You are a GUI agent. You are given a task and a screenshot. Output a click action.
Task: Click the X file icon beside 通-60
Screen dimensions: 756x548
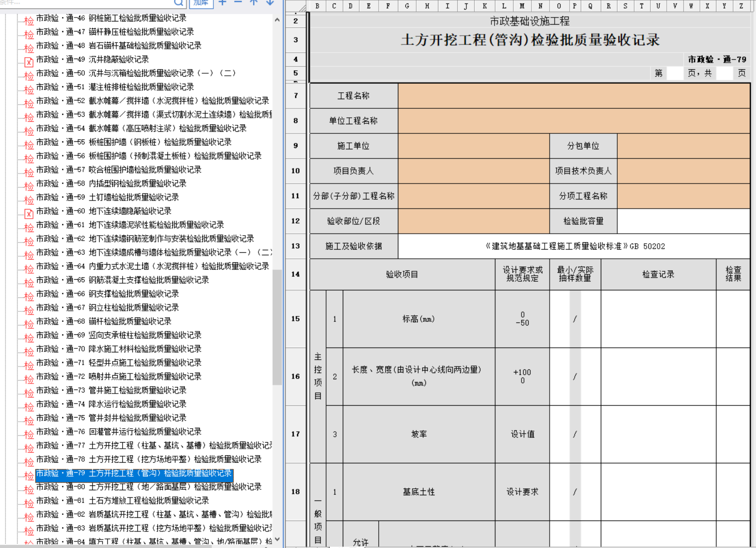tap(29, 214)
